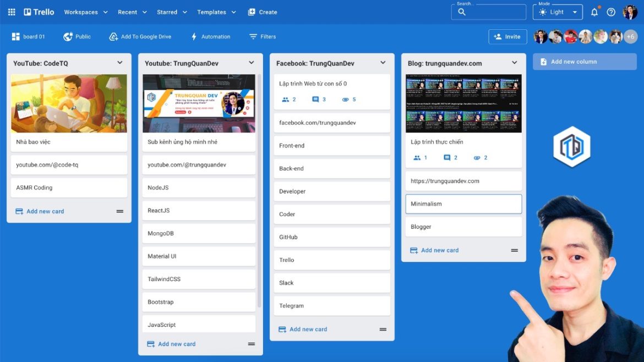Image resolution: width=644 pixels, height=362 pixels.
Task: Open the Automation lightning feature
Action: pos(194,36)
